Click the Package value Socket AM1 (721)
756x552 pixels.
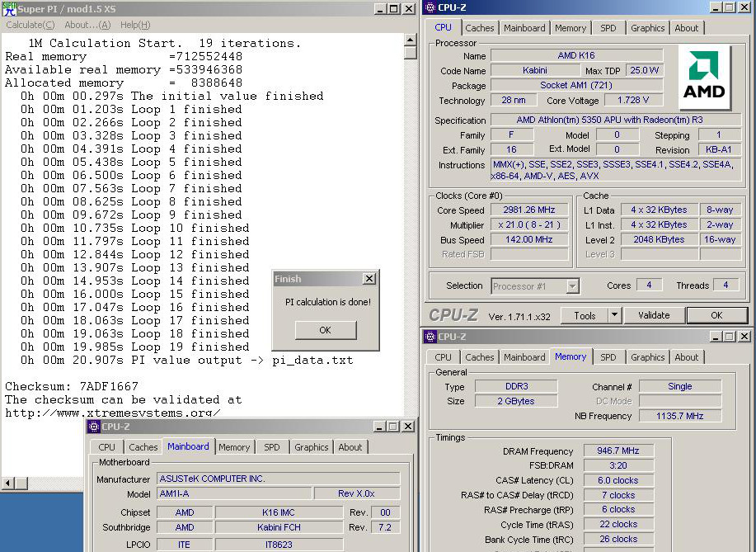[576, 86]
